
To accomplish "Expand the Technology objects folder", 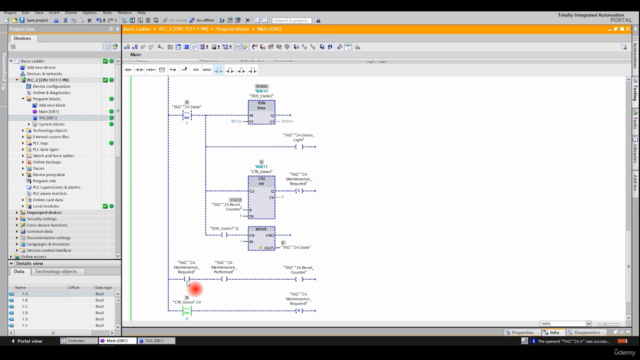I will pyautogui.click(x=23, y=130).
